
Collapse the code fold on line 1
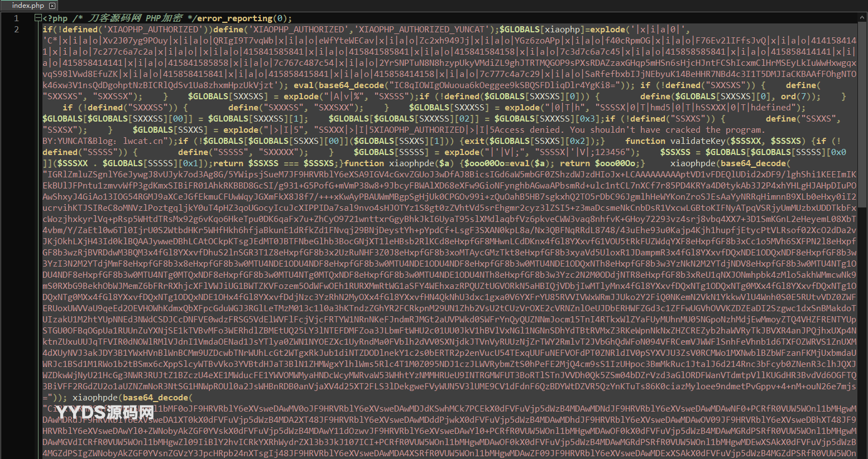tap(37, 18)
